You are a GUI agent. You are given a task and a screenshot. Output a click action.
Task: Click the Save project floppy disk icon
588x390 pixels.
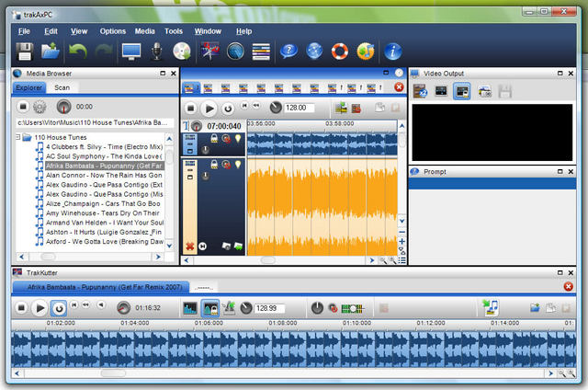(26, 52)
